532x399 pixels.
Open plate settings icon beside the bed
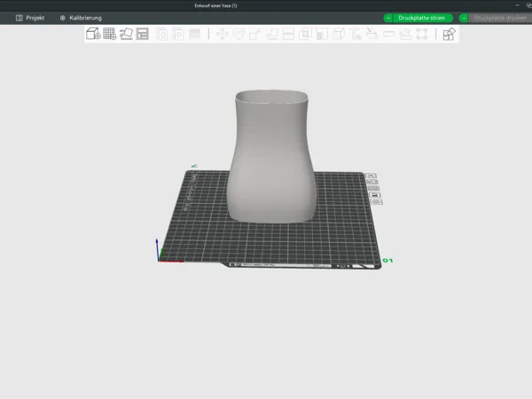point(376,202)
